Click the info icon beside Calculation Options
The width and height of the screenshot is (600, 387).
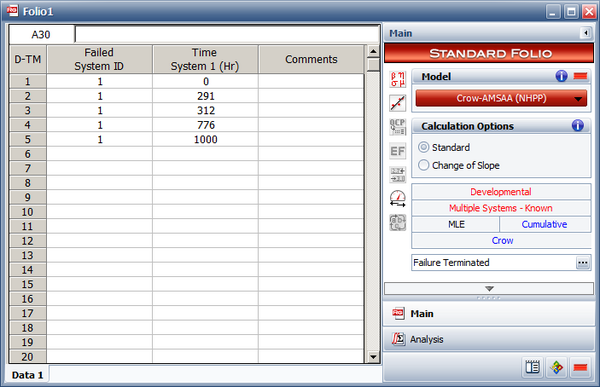point(577,126)
